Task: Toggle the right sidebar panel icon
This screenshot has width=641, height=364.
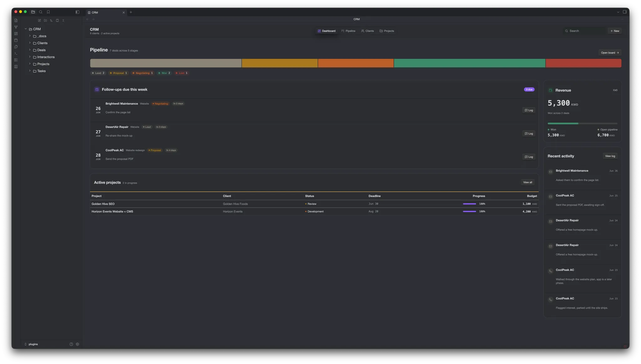Action: coord(624,12)
